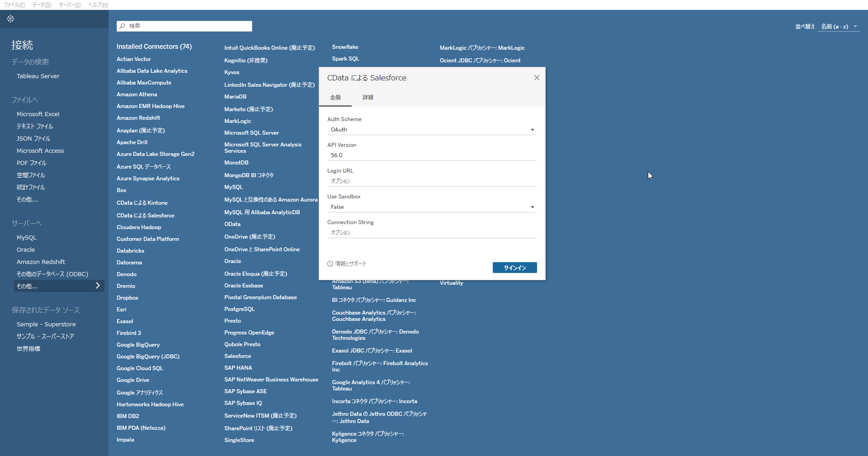
Task: Select the OData connector
Action: click(232, 224)
